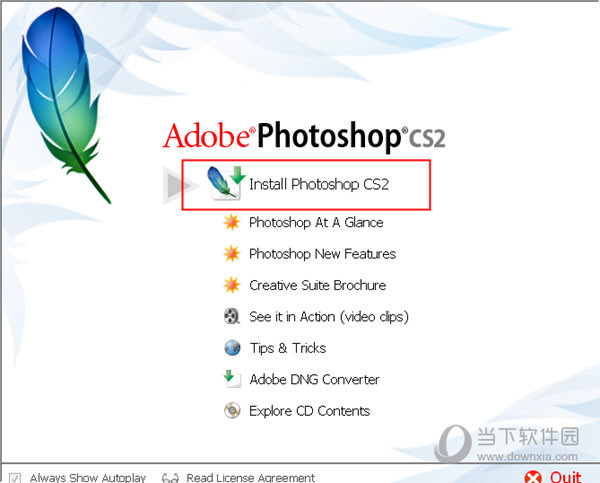Click the starburst icon beside Creative Suite Brochure
The height and width of the screenshot is (483, 600).
click(x=232, y=285)
